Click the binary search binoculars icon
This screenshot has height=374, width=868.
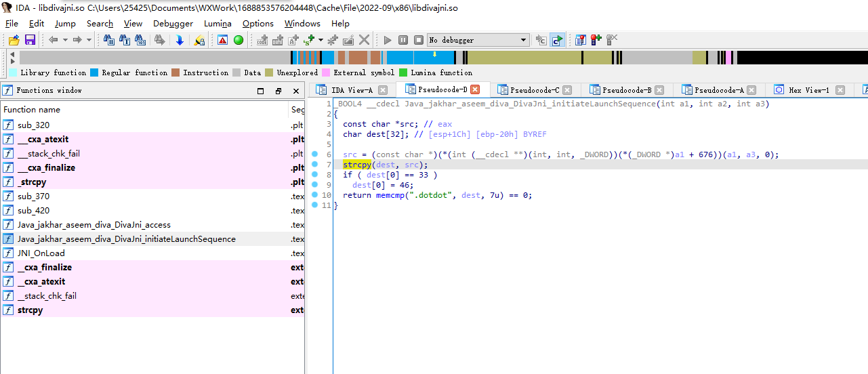click(x=140, y=40)
